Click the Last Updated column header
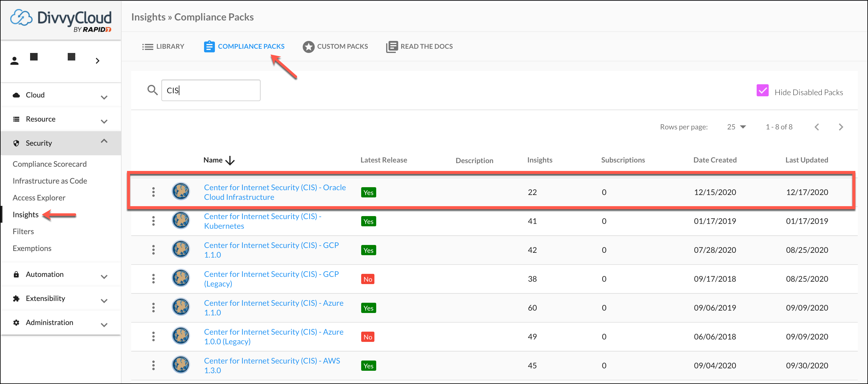868x384 pixels. pos(807,160)
